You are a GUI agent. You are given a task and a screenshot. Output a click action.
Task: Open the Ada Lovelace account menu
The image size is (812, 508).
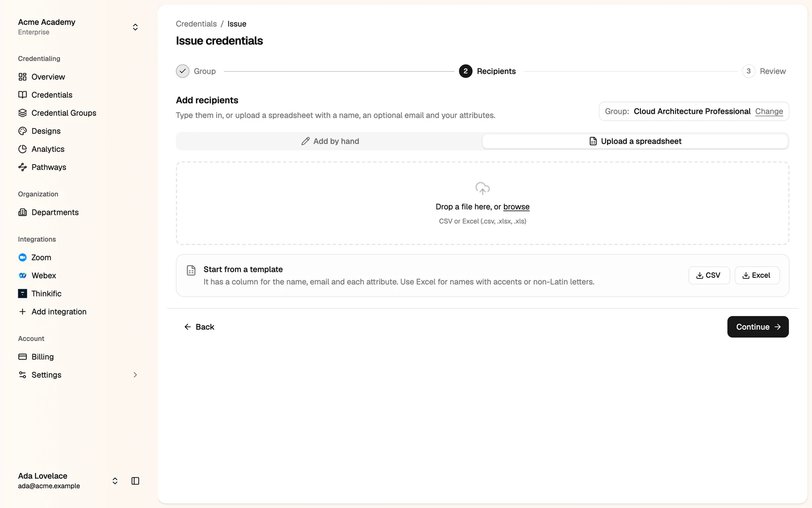(x=115, y=481)
